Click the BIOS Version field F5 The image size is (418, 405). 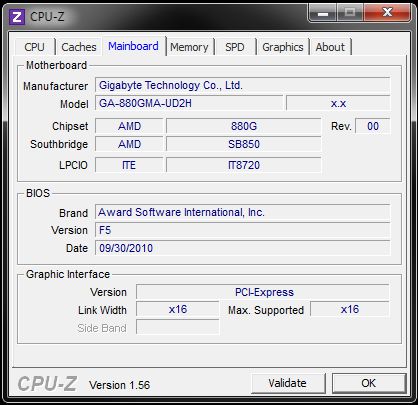point(242,230)
